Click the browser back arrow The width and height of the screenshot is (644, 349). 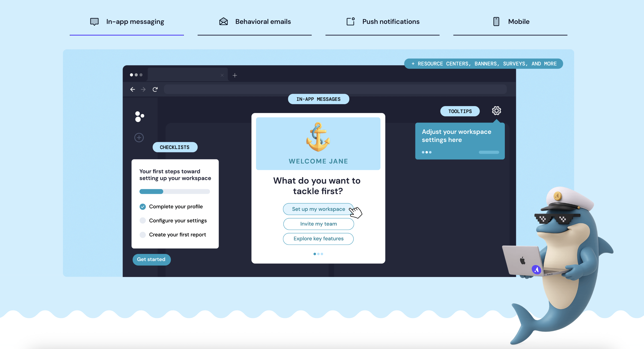point(133,89)
